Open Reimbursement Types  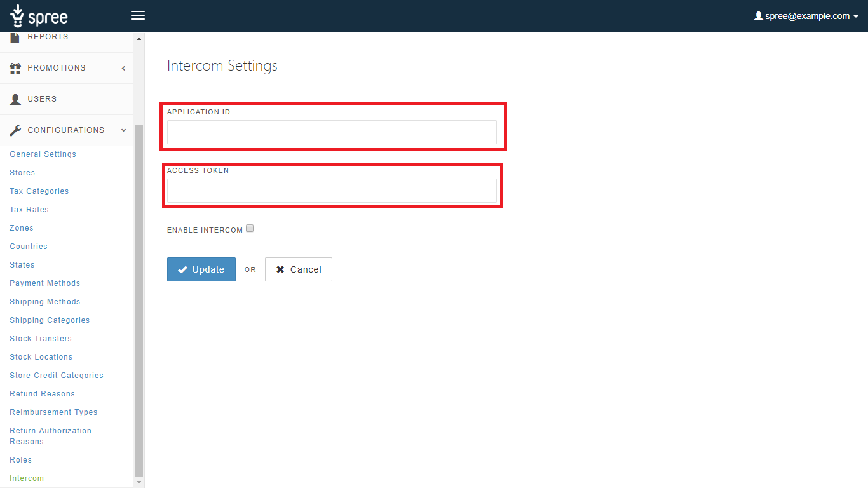(53, 412)
